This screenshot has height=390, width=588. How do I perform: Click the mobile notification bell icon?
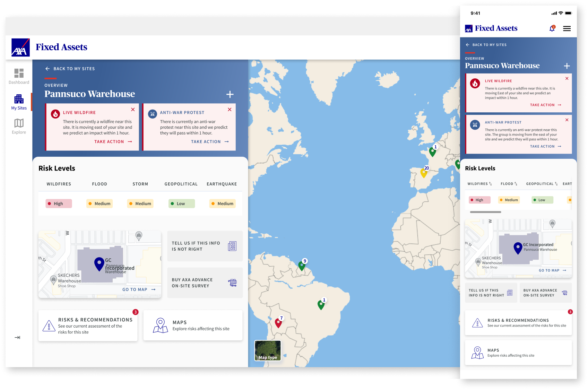(x=552, y=28)
